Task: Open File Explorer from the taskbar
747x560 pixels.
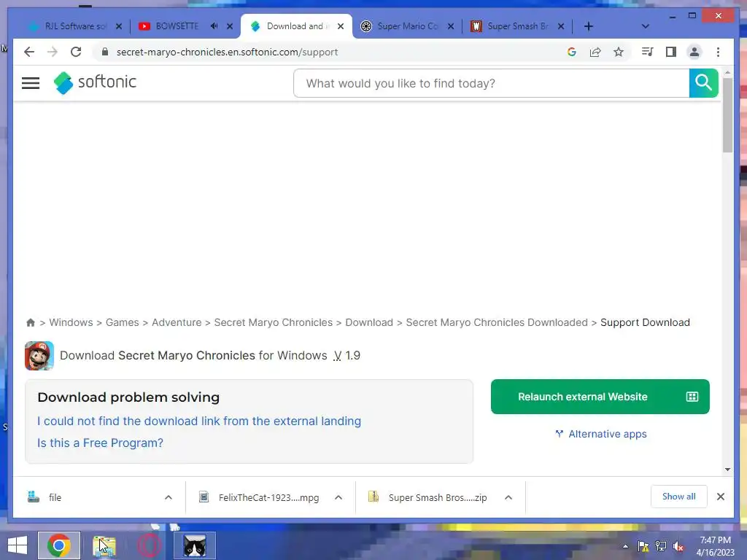Action: [x=104, y=545]
